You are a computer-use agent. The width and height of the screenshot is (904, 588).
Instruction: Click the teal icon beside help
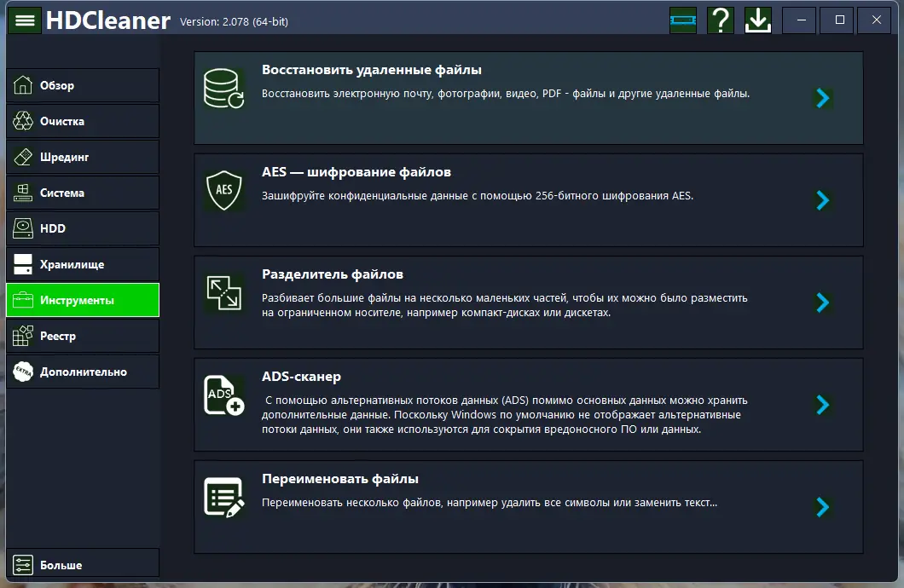coord(683,20)
